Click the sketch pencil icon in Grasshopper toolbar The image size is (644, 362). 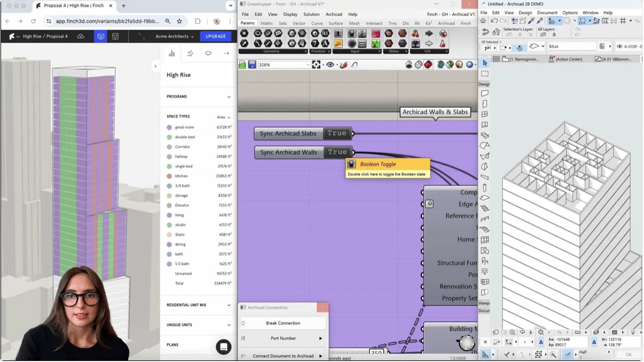point(344,65)
